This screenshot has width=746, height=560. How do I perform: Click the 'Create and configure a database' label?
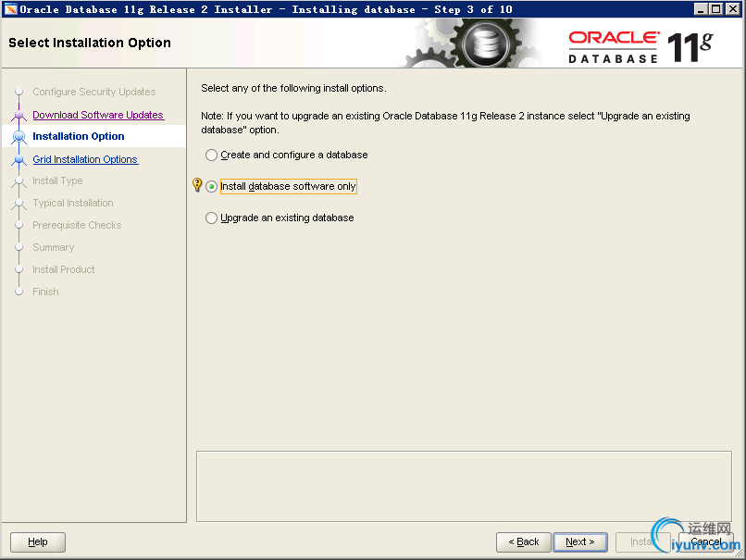294,156
